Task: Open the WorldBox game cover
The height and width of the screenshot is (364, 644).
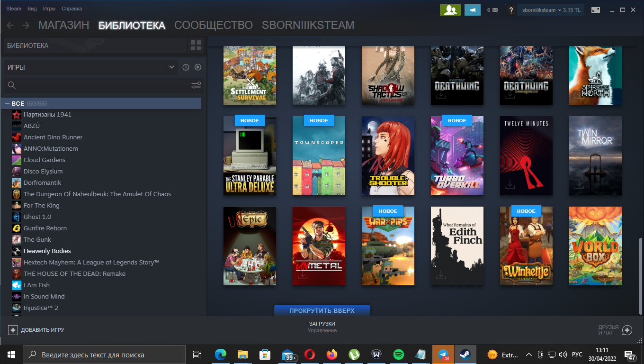Action: coord(595,246)
